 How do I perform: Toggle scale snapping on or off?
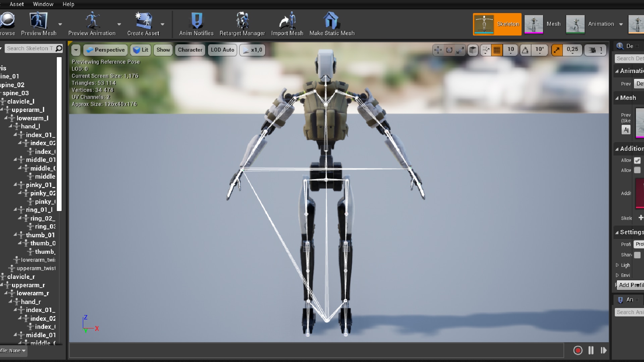coord(557,50)
